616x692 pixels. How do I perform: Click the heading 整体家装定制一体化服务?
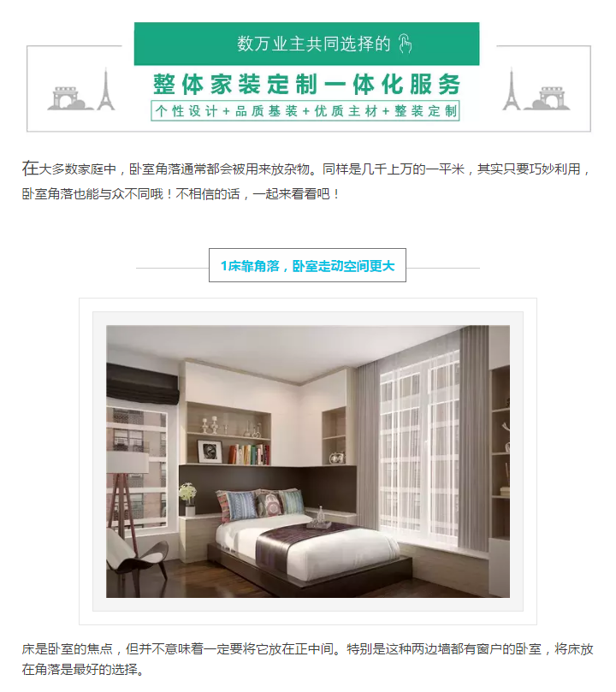pos(306,84)
